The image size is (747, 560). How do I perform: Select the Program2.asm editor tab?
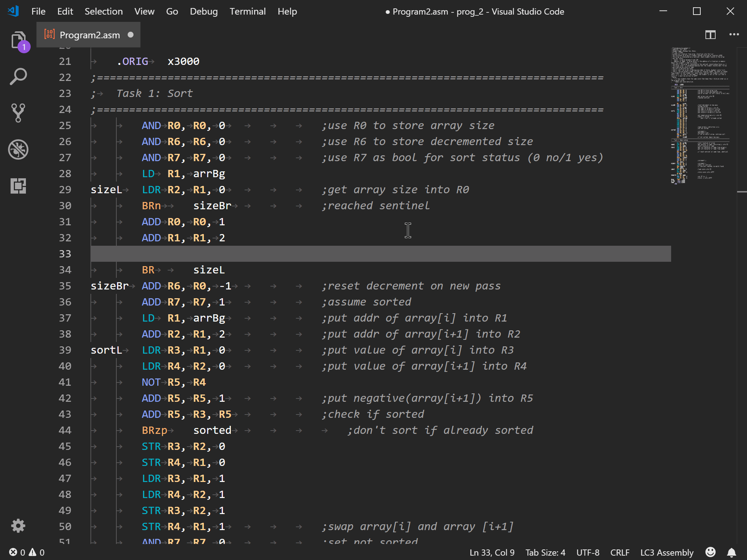pos(89,35)
